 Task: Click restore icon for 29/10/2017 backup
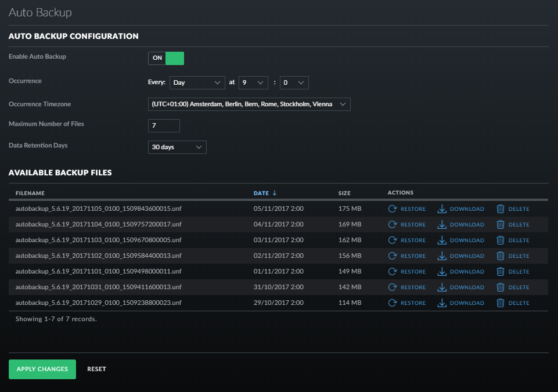(x=393, y=303)
